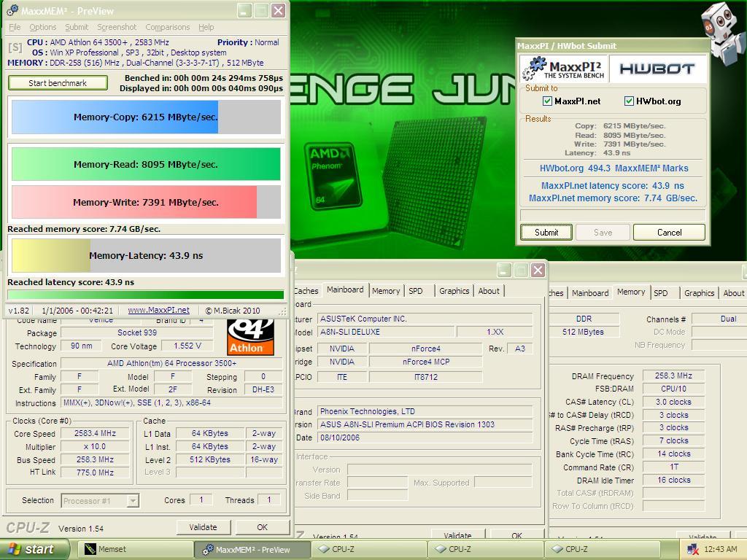The width and height of the screenshot is (747, 560).
Task: Switch to Memory tab in middle CPU-Z window
Action: pyautogui.click(x=386, y=291)
